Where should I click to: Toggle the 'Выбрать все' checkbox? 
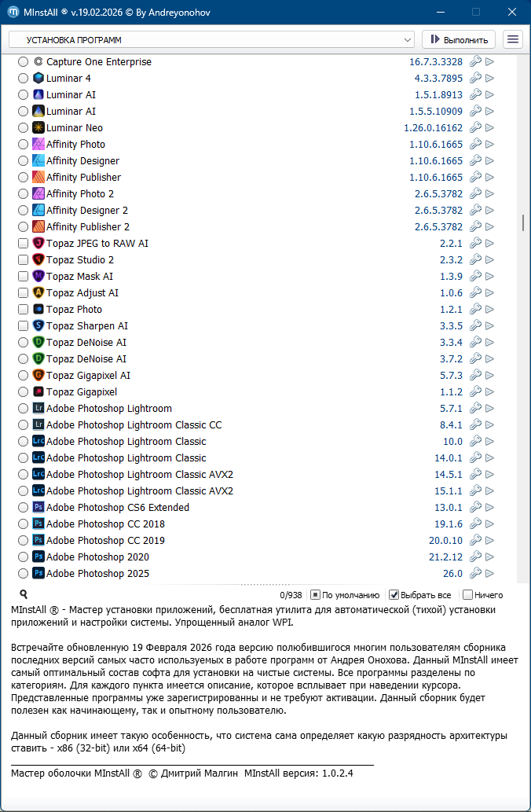394,595
